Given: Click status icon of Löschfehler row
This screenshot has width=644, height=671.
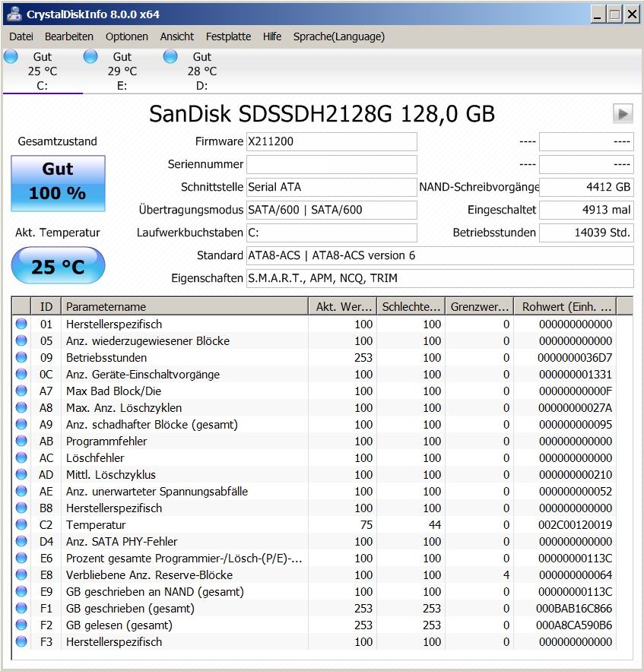Looking at the screenshot, I should [21, 457].
